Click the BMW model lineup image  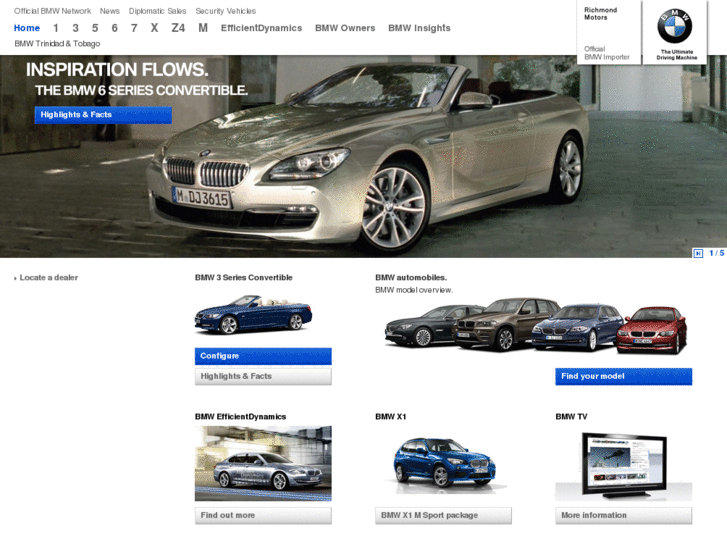(x=536, y=326)
